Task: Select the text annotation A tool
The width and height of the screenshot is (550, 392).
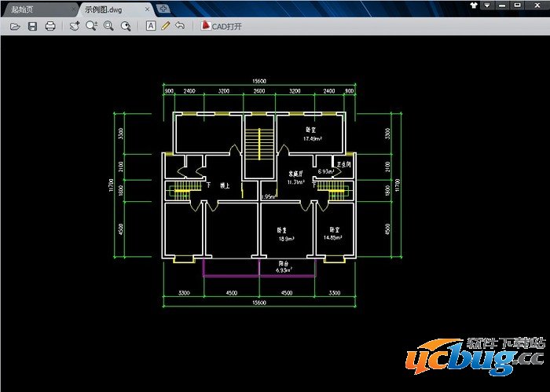Action: coord(151,26)
